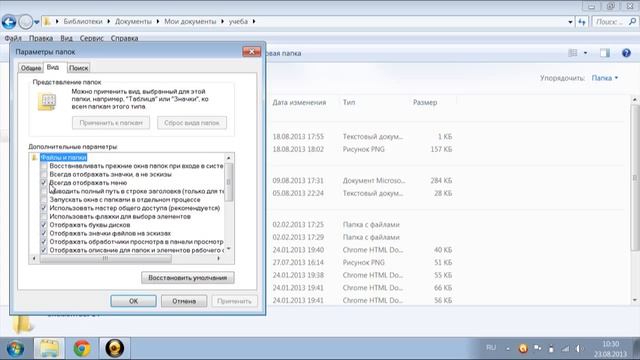The width and height of the screenshot is (640, 360).
Task: Open Explorer help with the question mark icon
Action: (x=626, y=53)
